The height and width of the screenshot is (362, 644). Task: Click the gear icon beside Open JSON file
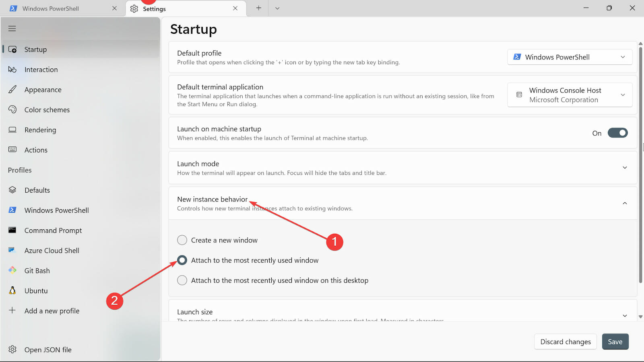[x=12, y=349]
